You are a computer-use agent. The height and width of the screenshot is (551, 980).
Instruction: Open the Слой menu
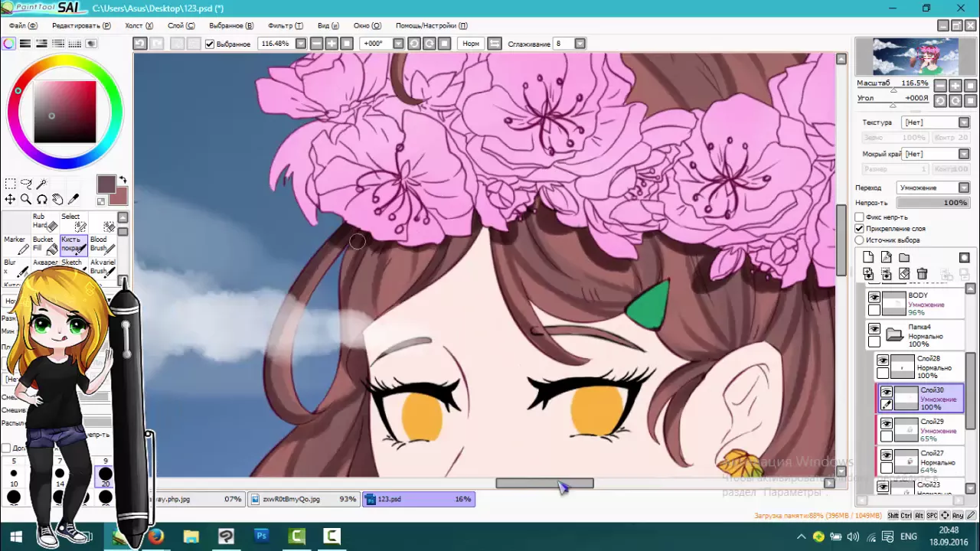[181, 25]
